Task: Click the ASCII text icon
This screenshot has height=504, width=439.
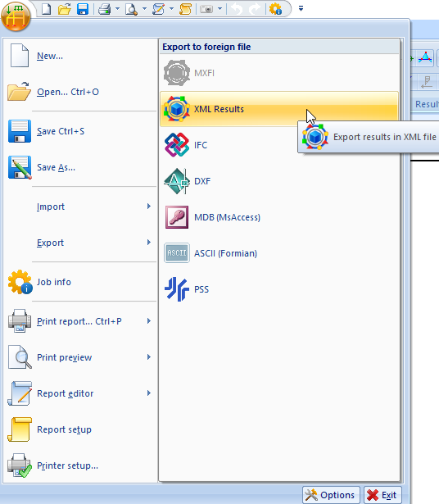Action: tap(177, 253)
